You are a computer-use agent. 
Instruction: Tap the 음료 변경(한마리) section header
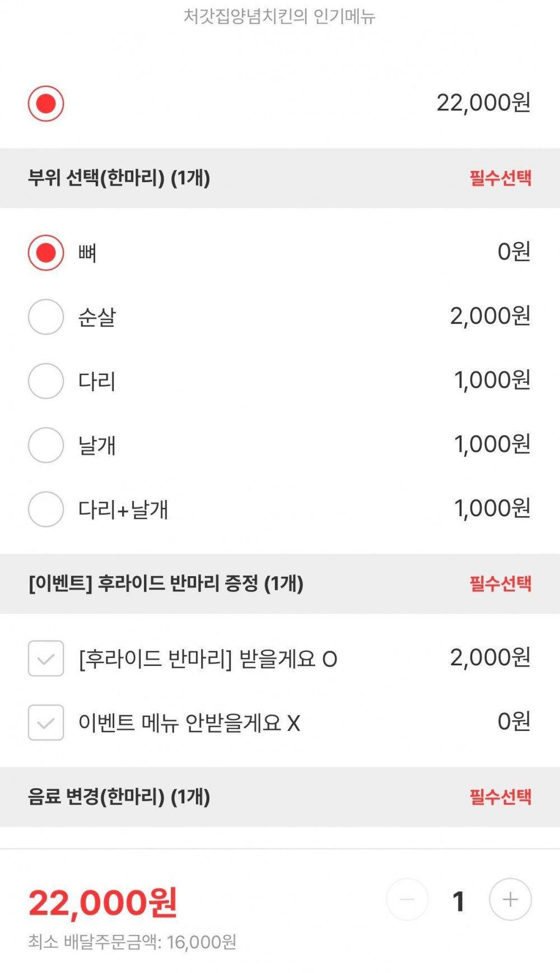click(119, 796)
